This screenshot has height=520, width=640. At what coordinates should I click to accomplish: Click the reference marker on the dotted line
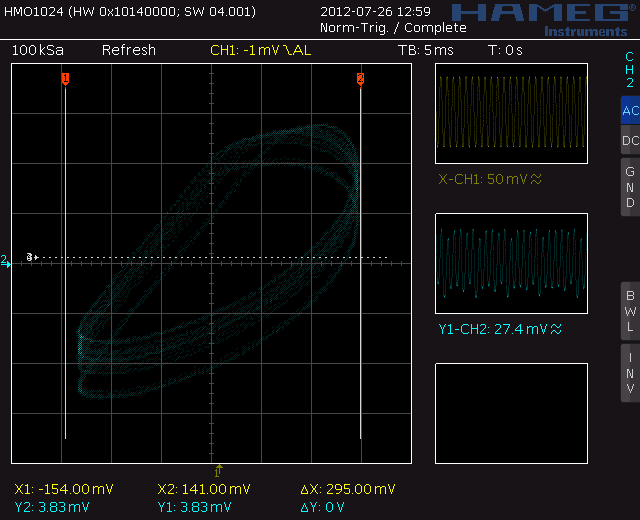(31, 257)
